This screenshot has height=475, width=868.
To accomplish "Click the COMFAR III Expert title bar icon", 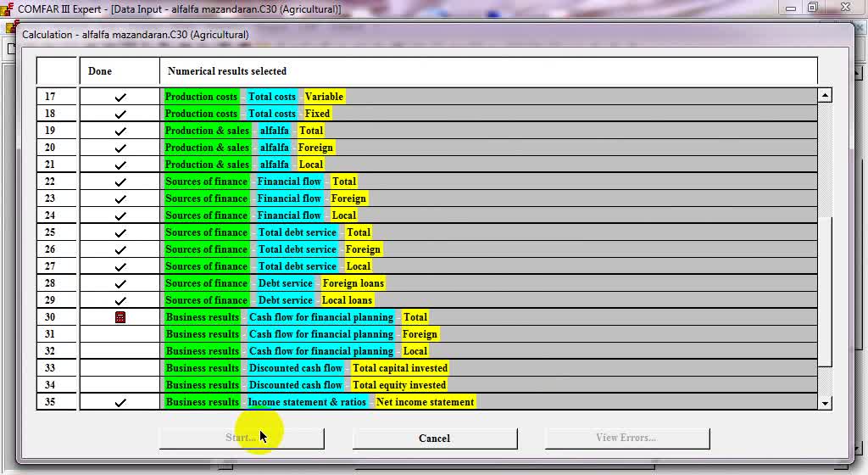I will click(8, 8).
